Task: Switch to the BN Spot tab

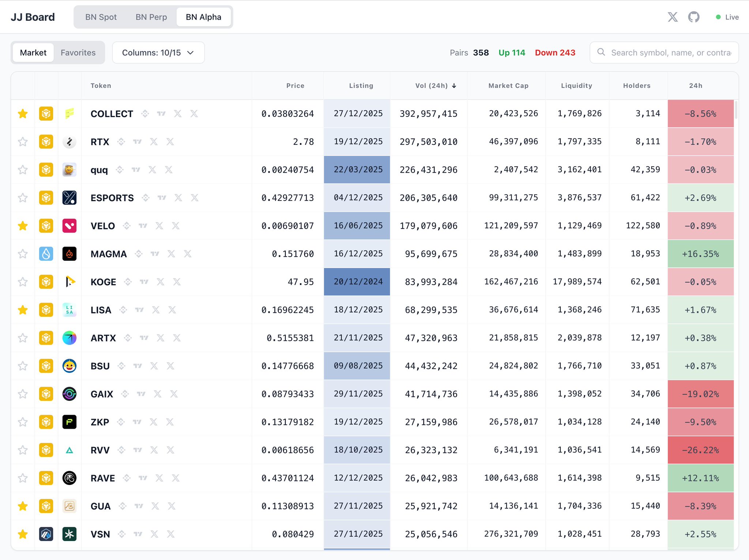Action: pos(101,17)
